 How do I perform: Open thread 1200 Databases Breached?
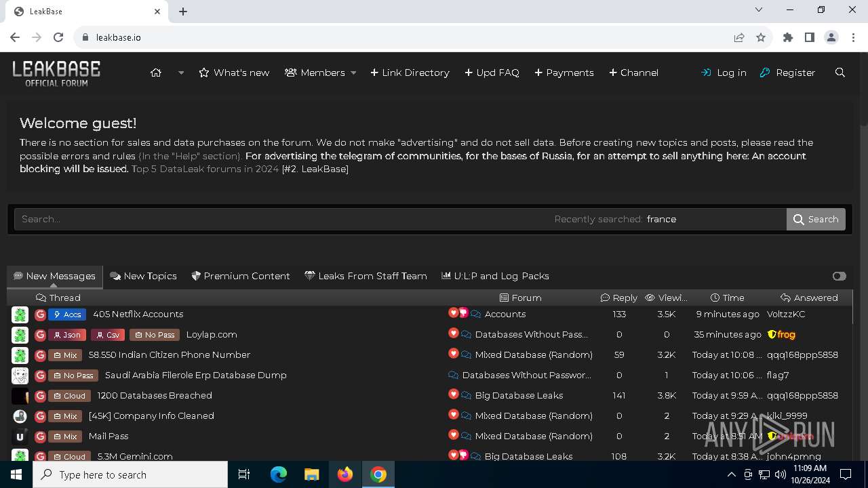(155, 395)
